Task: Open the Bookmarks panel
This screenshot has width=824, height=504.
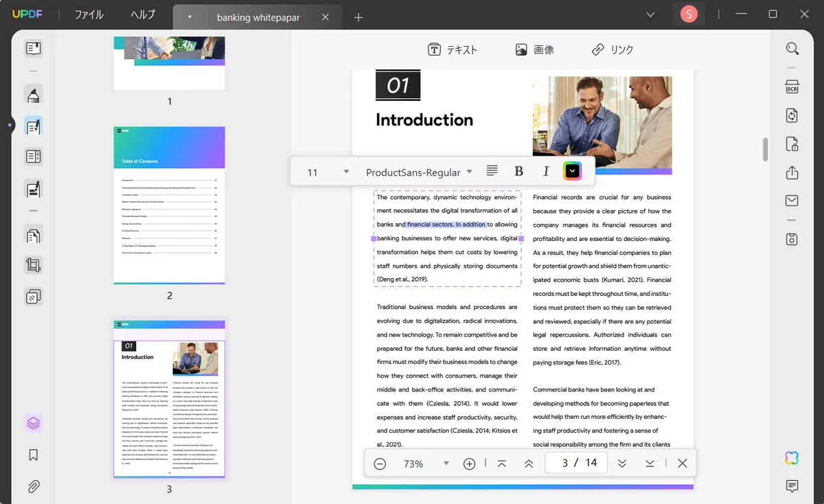Action: click(x=33, y=455)
